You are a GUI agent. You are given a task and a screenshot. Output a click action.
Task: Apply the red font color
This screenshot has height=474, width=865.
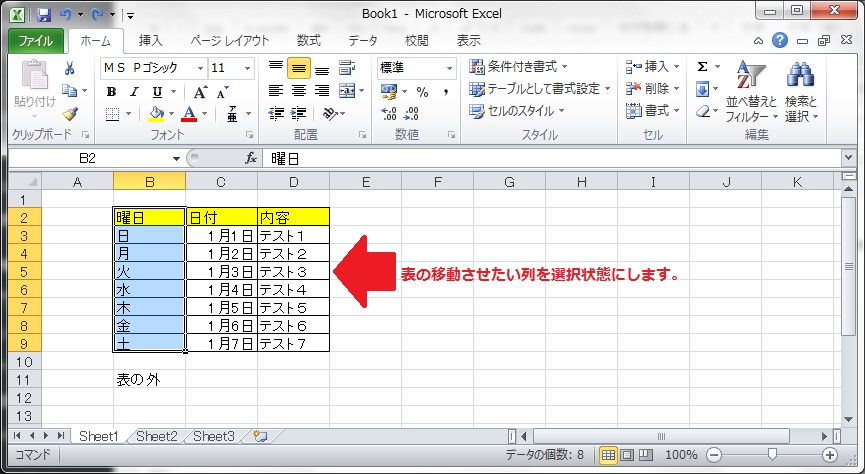coord(189,114)
